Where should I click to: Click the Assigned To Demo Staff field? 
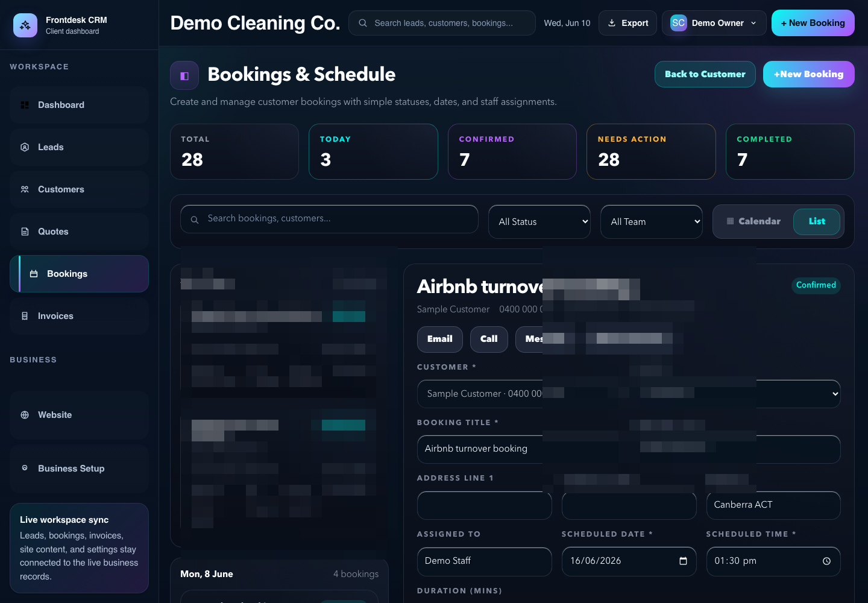(485, 561)
